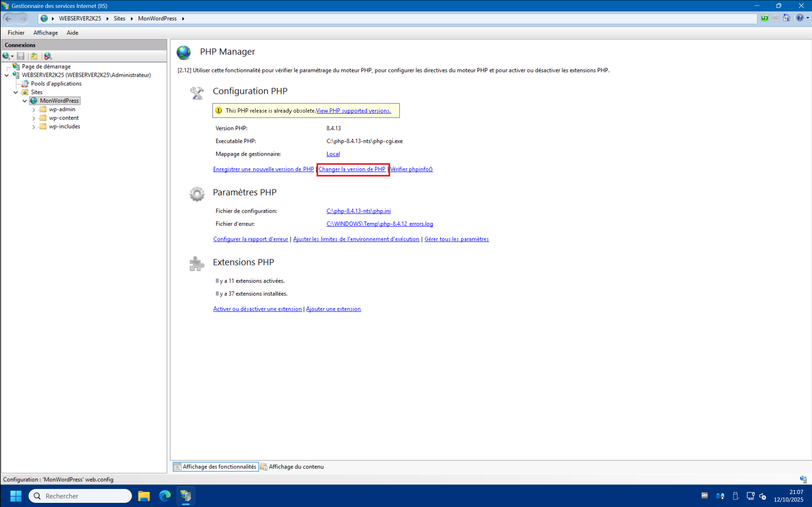
Task: Click the refresh page icon in address bar
Action: coord(764,18)
